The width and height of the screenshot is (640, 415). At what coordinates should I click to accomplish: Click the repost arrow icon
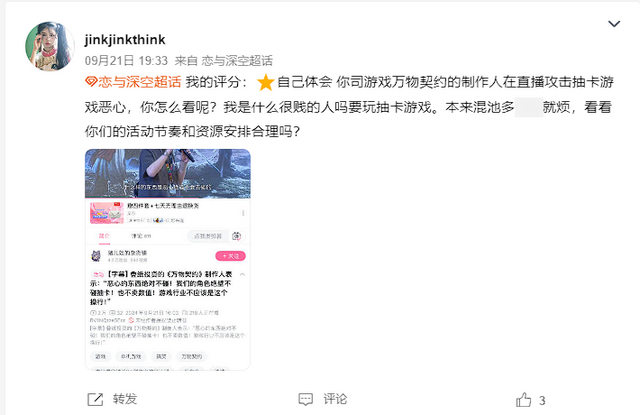click(95, 399)
